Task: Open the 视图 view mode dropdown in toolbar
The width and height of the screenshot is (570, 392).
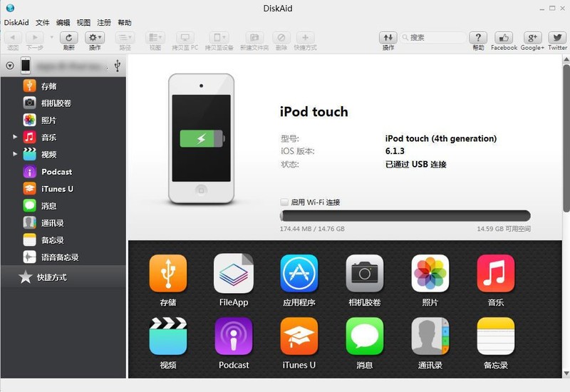Action: coord(155,38)
